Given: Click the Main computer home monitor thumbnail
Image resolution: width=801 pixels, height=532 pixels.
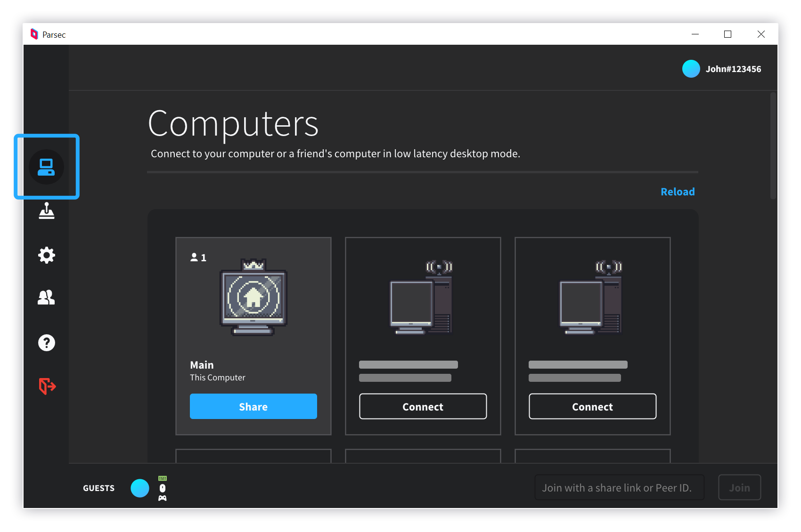Looking at the screenshot, I should tap(253, 297).
